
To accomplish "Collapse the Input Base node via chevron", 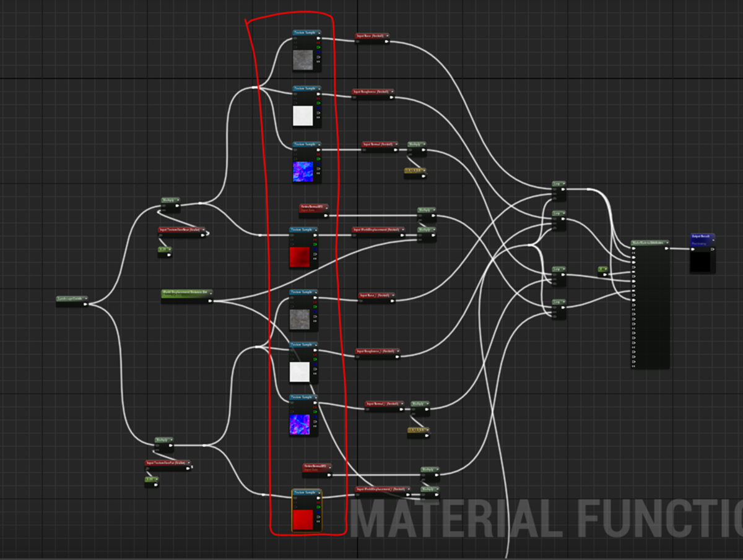I will [x=388, y=36].
